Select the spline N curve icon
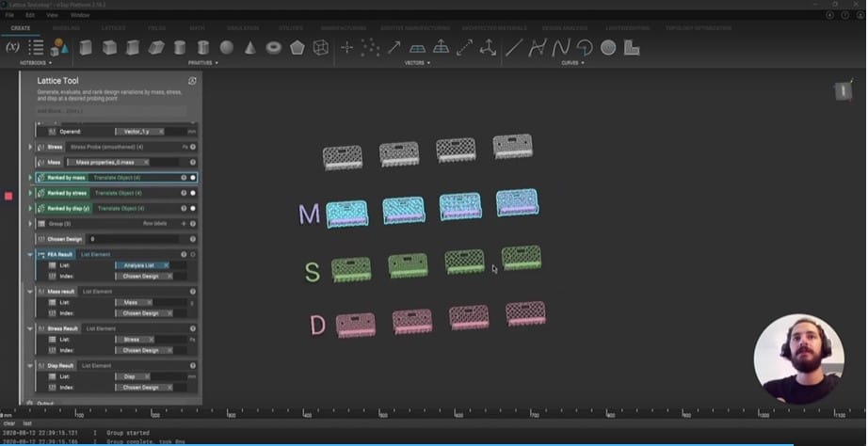This screenshot has width=868, height=446. (x=561, y=48)
